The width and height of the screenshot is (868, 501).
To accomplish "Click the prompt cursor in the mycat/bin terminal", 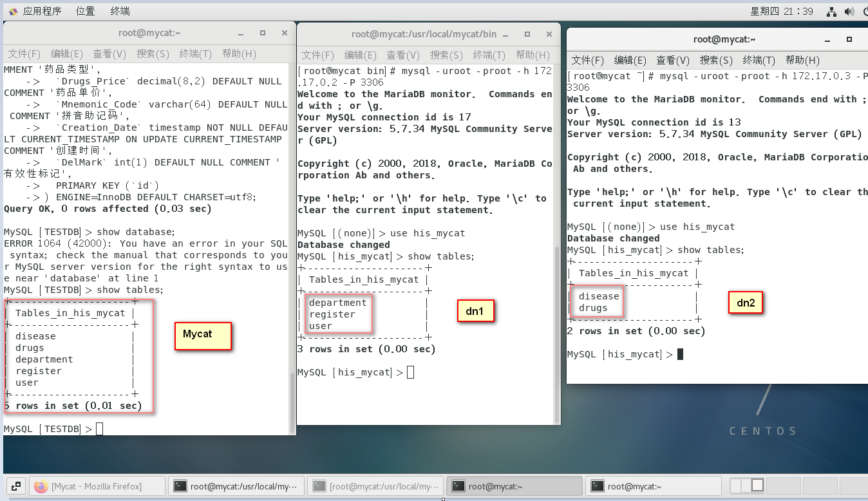I will click(411, 372).
